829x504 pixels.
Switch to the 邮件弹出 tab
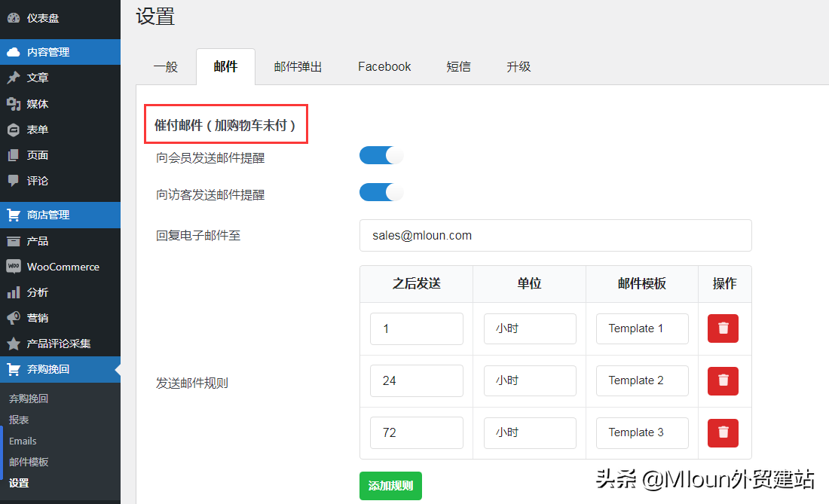pos(298,66)
